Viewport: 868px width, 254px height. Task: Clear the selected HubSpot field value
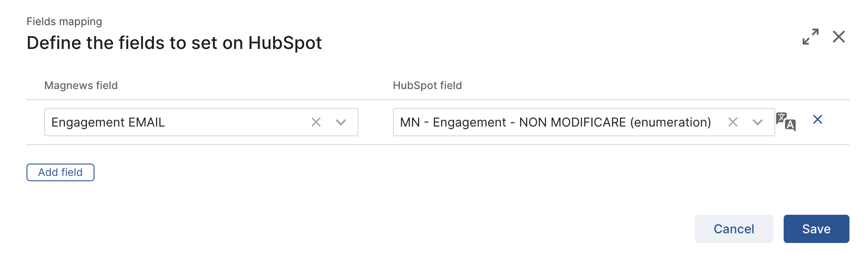pos(732,122)
